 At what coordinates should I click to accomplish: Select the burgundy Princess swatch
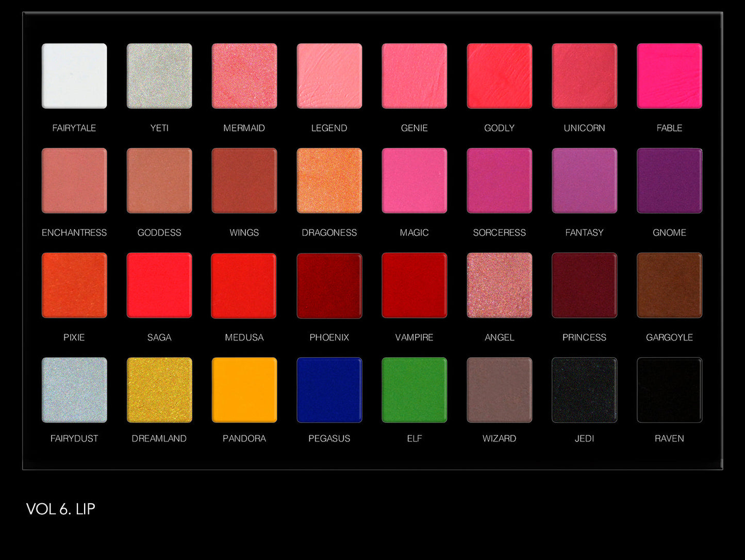[584, 285]
